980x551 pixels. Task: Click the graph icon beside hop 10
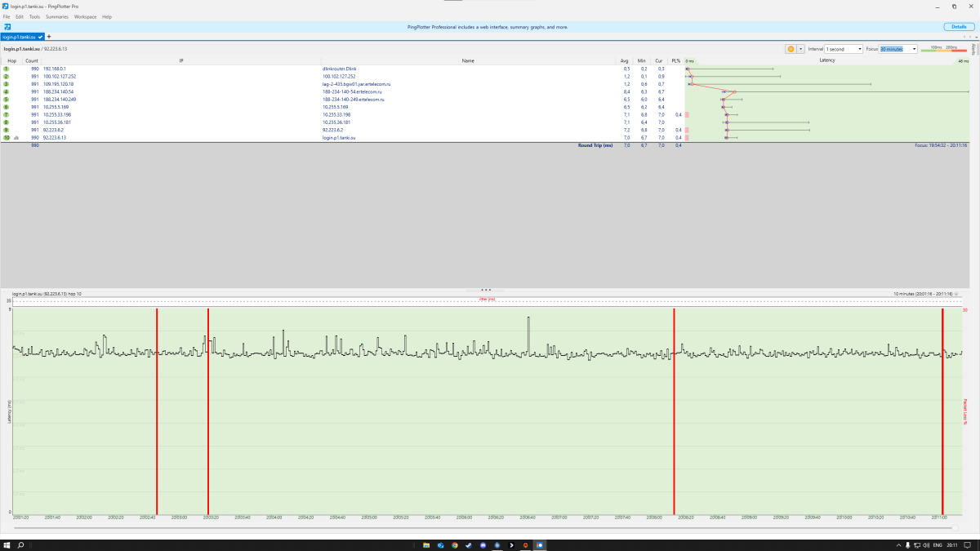tap(16, 138)
